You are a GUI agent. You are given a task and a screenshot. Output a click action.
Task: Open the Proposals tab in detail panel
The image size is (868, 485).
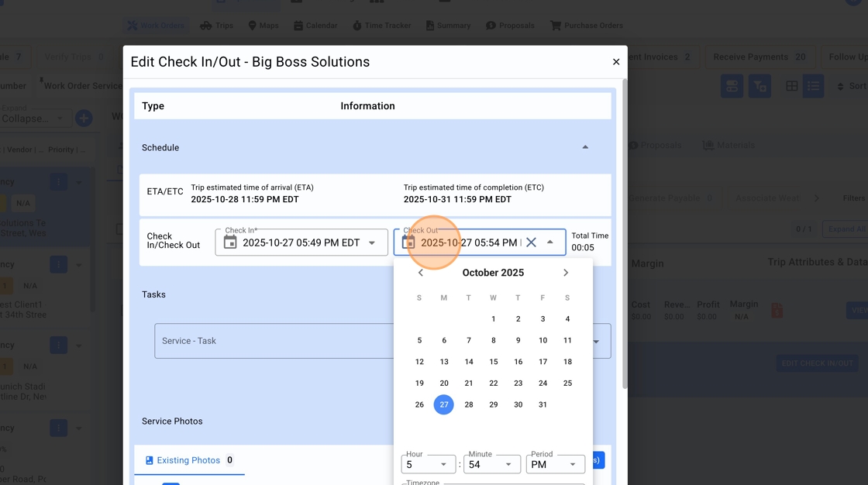[x=655, y=145]
